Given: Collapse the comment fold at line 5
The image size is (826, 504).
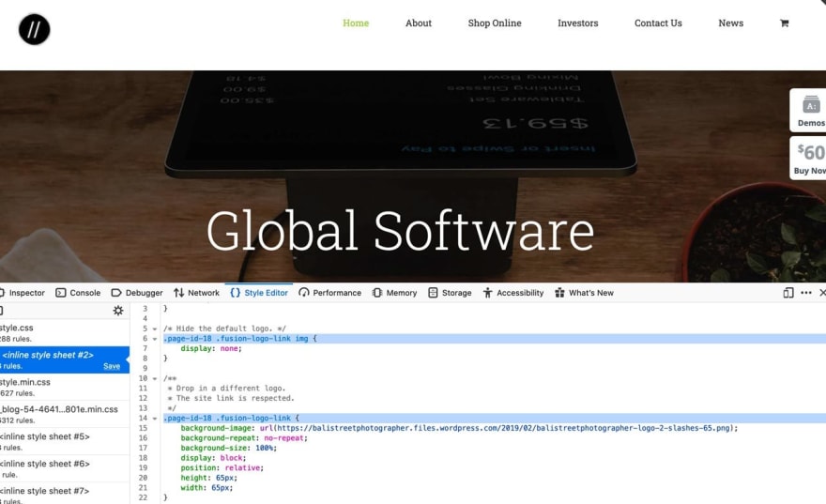Looking at the screenshot, I should click(155, 328).
